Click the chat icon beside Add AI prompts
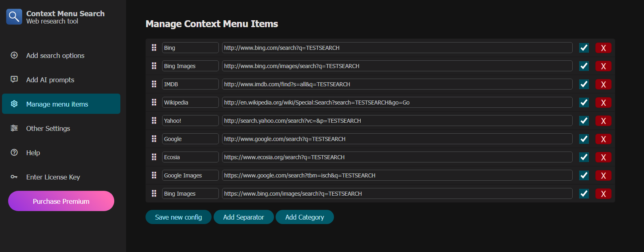Image resolution: width=644 pixels, height=252 pixels. pos(14,79)
